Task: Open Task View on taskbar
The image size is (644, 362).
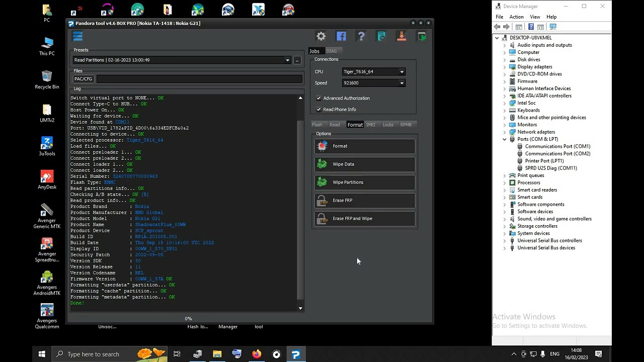Action: tap(177, 354)
